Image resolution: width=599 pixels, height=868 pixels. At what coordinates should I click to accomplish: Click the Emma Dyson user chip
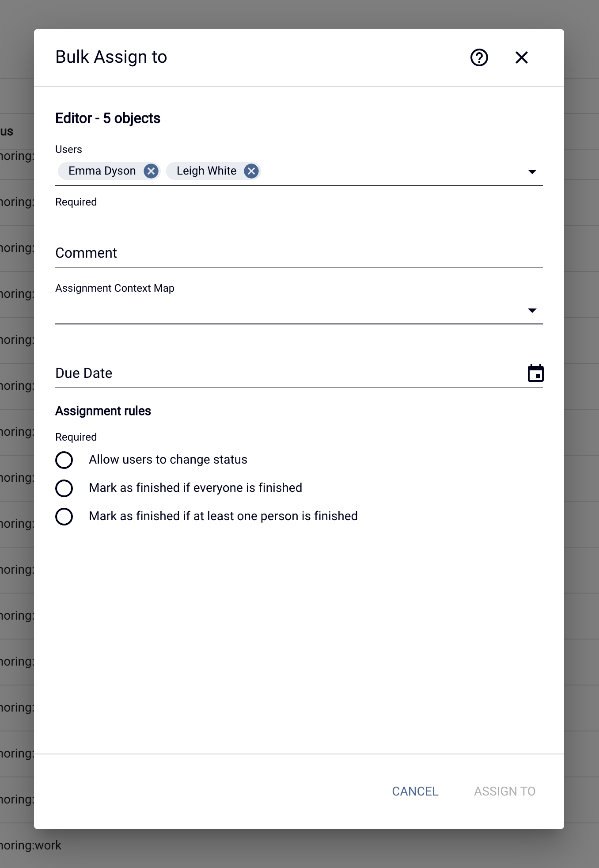102,171
